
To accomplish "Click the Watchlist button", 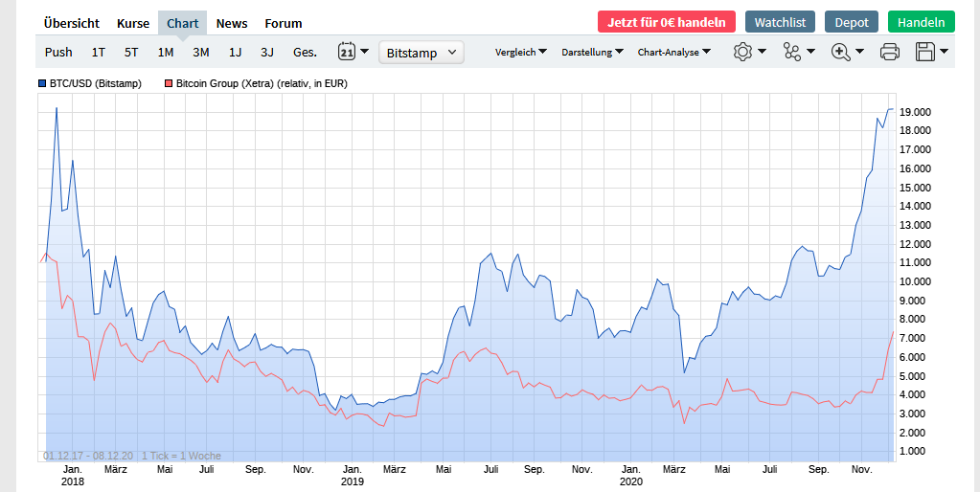I will [780, 22].
